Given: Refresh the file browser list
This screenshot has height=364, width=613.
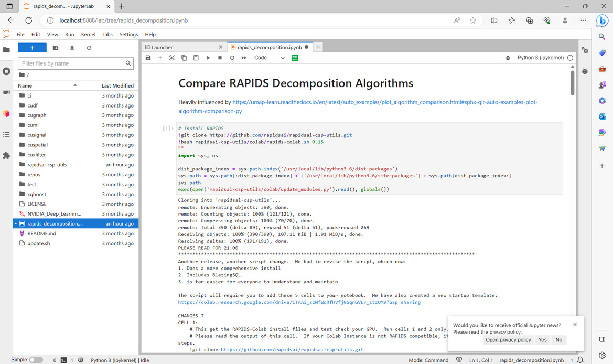Looking at the screenshot, I should [x=89, y=48].
